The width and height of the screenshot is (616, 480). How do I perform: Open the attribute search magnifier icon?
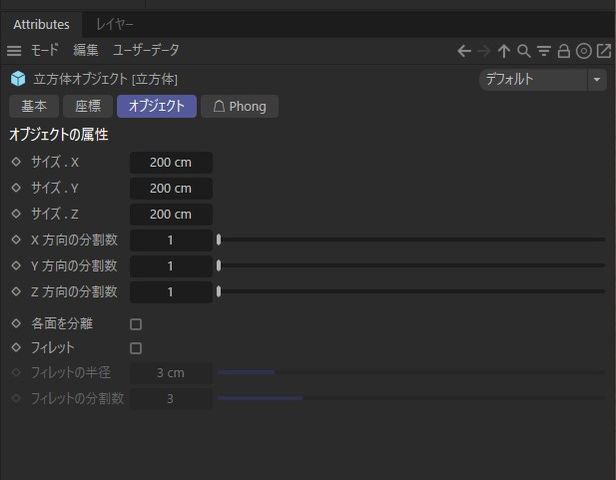[x=524, y=51]
